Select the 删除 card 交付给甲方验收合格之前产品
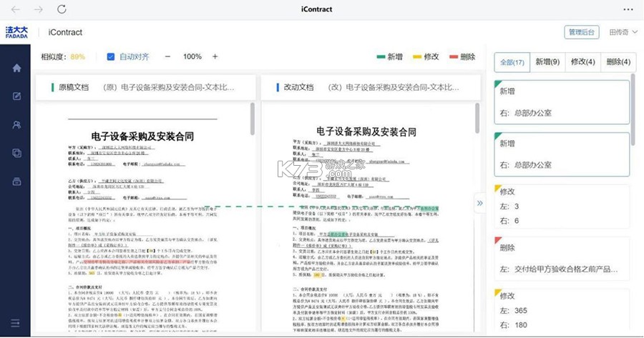The width and height of the screenshot is (644, 338). pyautogui.click(x=562, y=259)
